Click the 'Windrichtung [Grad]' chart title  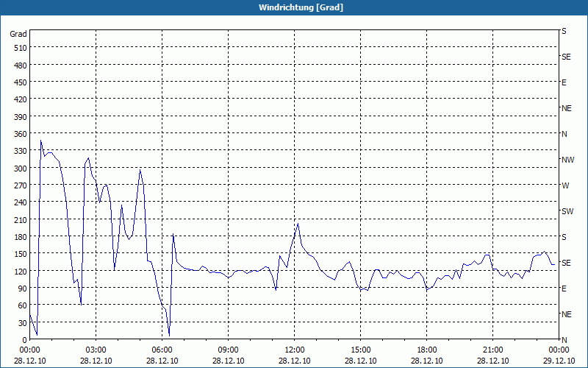click(301, 7)
